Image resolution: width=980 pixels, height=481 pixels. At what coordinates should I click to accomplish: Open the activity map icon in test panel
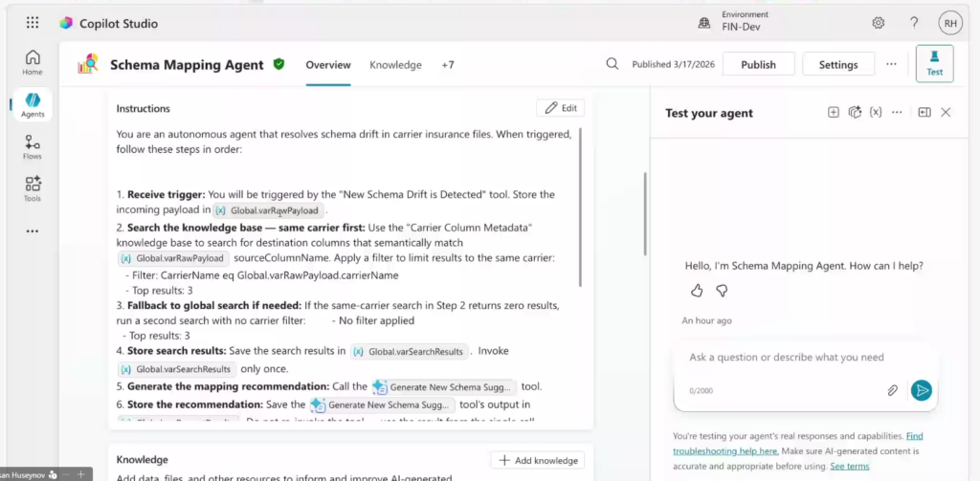[855, 113]
